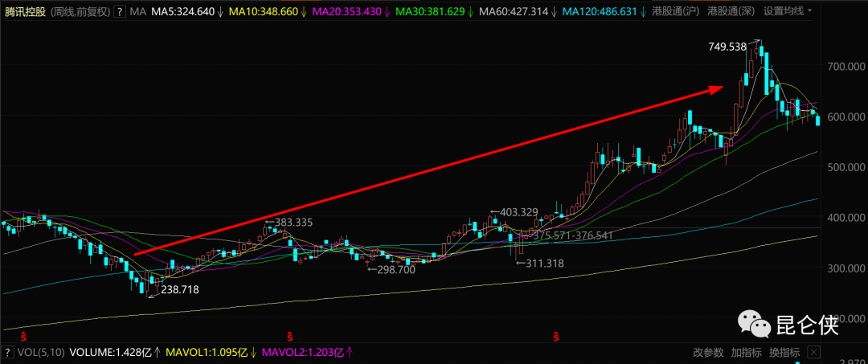Click the first red S marker
The width and height of the screenshot is (868, 364).
click(x=23, y=333)
